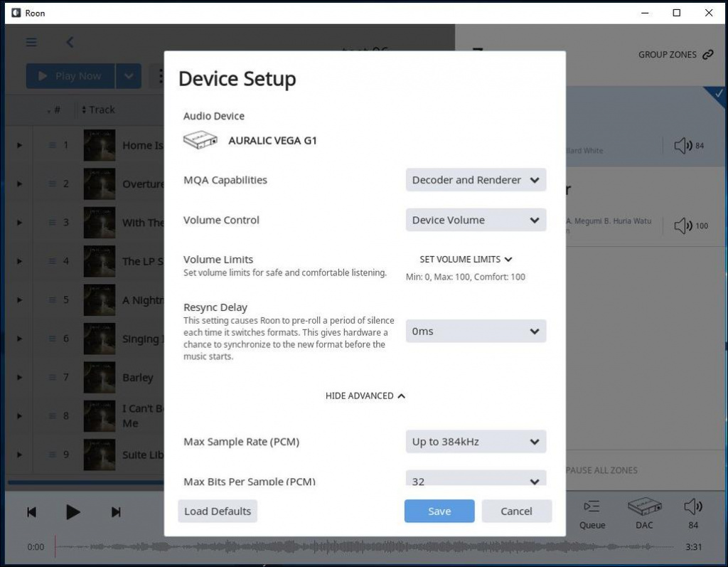Select the album thumbnail for track 9
Viewport: 728px width, 567px height.
click(100, 455)
